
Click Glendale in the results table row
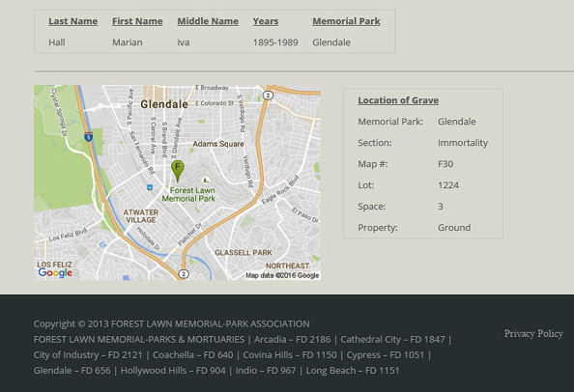331,42
